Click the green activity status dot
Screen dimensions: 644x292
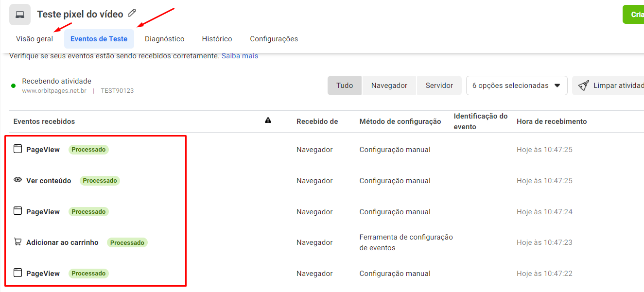point(14,86)
